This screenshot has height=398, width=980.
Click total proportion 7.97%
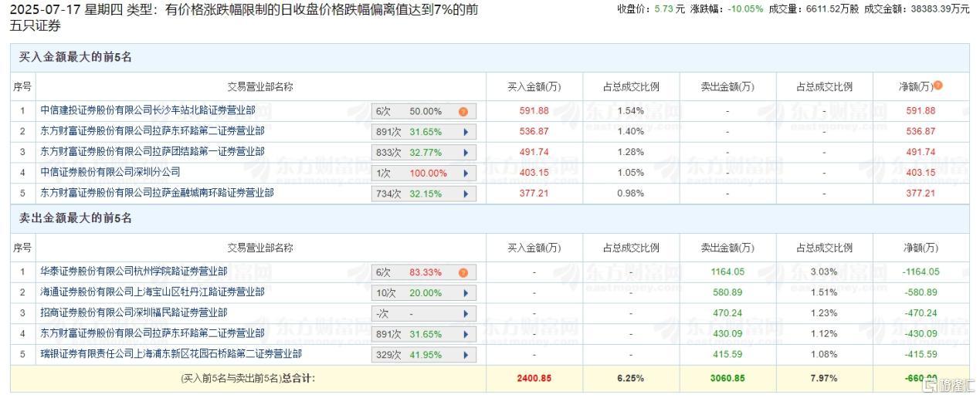click(x=824, y=379)
